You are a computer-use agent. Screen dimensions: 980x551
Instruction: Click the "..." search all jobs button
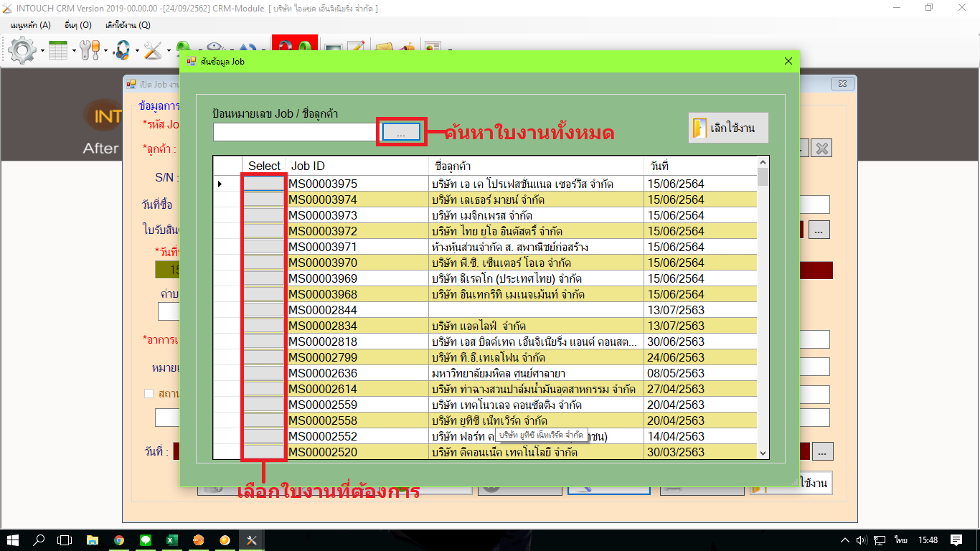[401, 132]
